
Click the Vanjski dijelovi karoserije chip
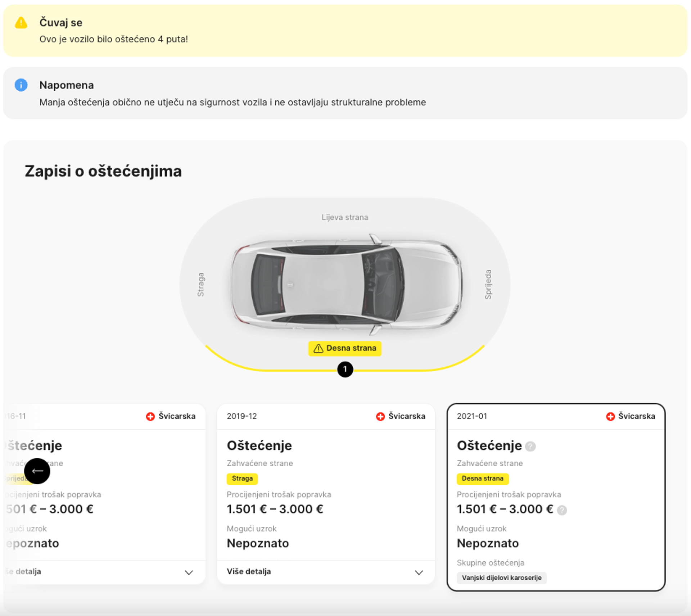[x=501, y=577]
